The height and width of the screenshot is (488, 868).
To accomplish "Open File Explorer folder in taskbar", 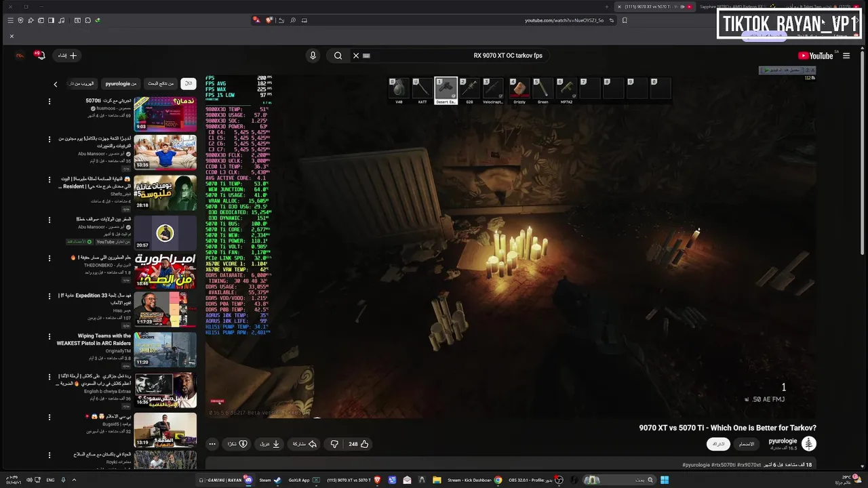I will 437,480.
